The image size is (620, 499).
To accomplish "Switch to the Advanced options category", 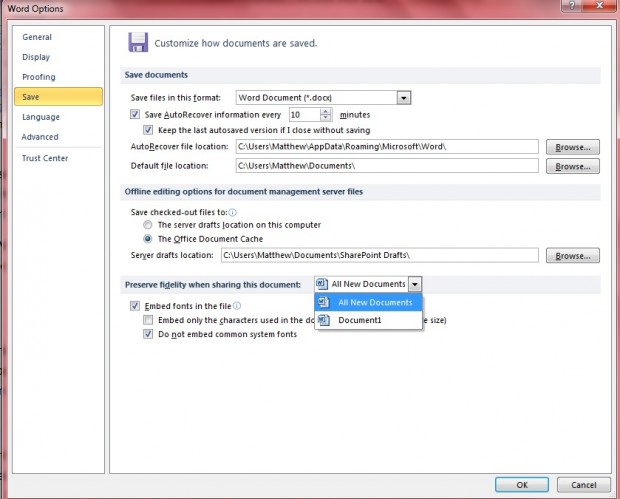I will (x=40, y=137).
